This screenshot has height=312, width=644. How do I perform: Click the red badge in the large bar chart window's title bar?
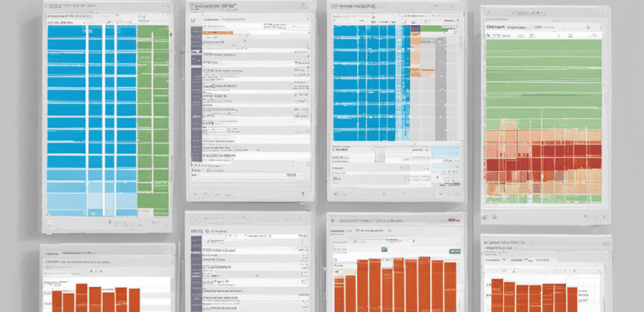pyautogui.click(x=454, y=220)
